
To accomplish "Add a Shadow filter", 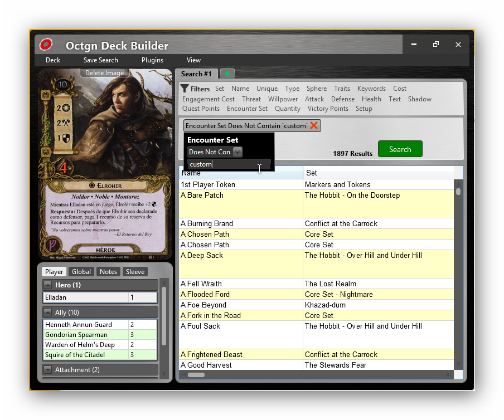I will coord(419,99).
